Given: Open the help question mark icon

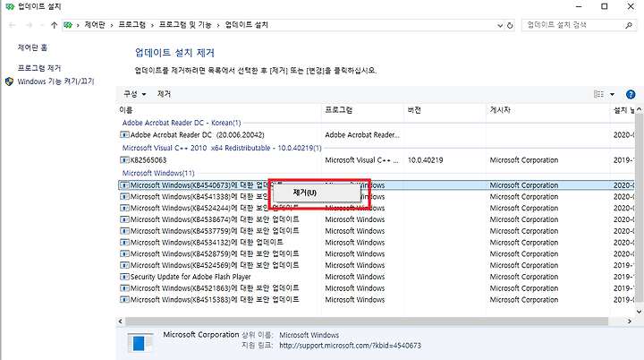Looking at the screenshot, I should tap(631, 94).
